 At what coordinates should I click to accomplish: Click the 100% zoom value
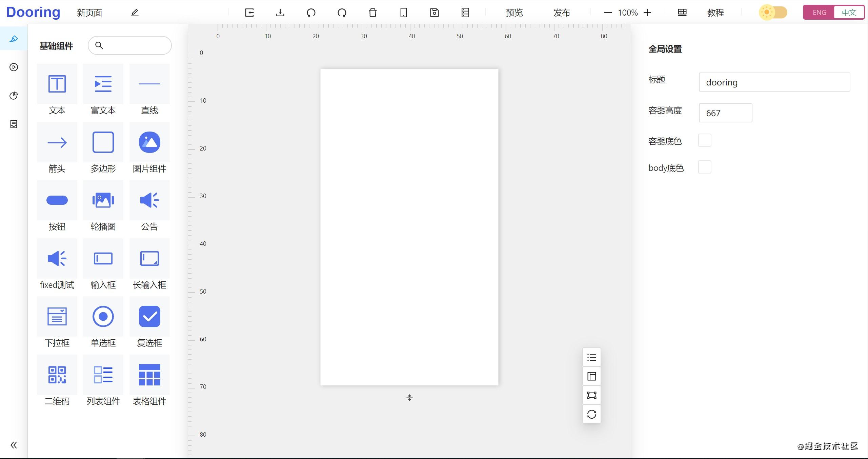click(628, 13)
